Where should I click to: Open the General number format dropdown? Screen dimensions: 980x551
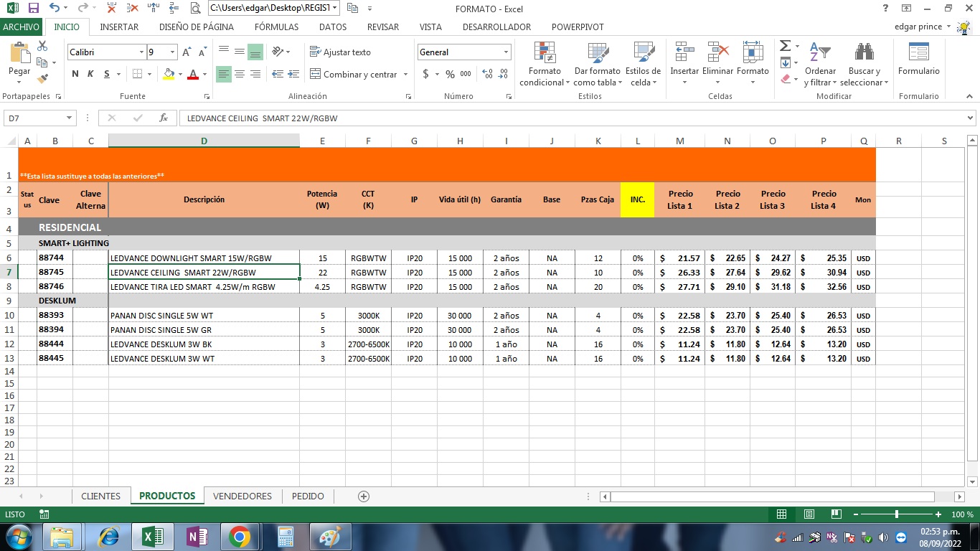506,52
